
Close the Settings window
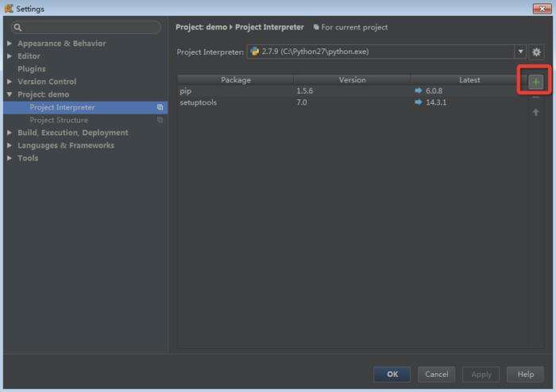click(542, 9)
